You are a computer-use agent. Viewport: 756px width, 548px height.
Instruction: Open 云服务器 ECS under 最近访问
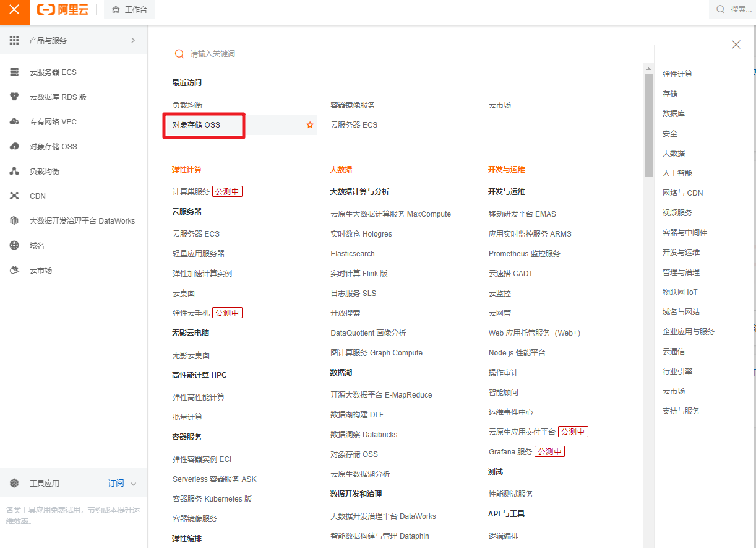coord(354,125)
